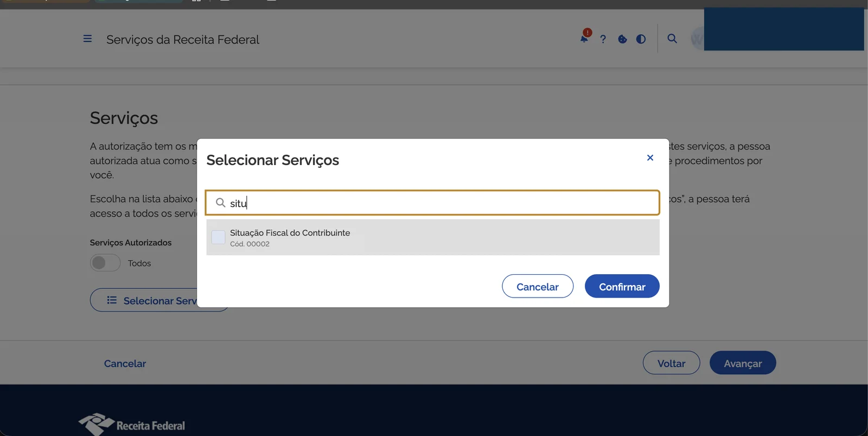Open notifications via the bell icon
Viewport: 868px width, 436px height.
point(584,39)
